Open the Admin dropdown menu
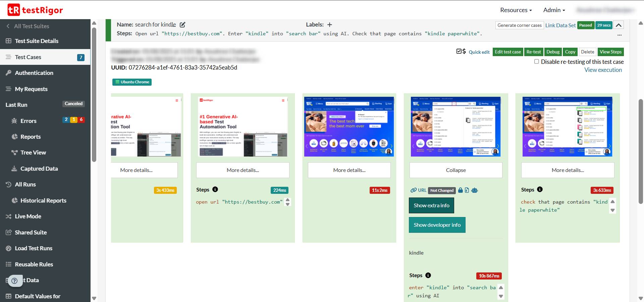Screen dimensions: 644x302 [x=554, y=10]
